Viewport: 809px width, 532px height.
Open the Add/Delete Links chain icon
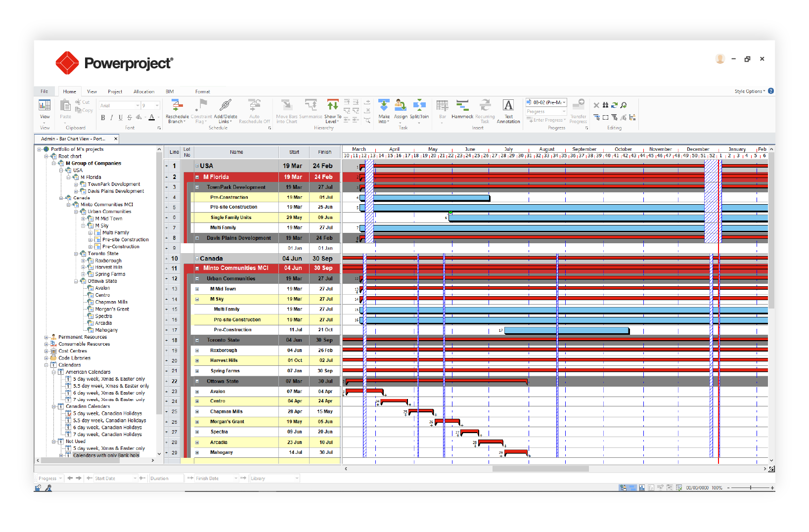click(225, 105)
